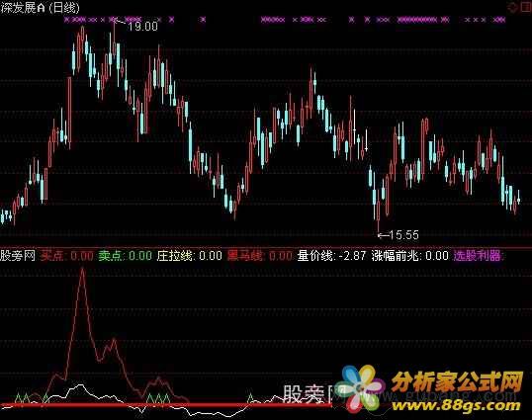Click the 股旁网 indicator name label
The height and width of the screenshot is (420, 532).
click(18, 256)
